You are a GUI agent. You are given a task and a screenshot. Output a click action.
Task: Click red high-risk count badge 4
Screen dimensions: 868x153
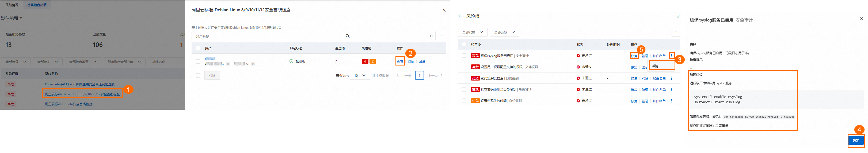(x=365, y=61)
